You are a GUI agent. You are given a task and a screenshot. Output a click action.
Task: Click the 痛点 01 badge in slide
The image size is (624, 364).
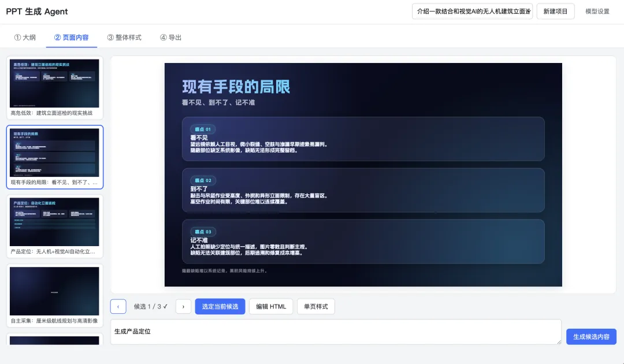pos(203,129)
